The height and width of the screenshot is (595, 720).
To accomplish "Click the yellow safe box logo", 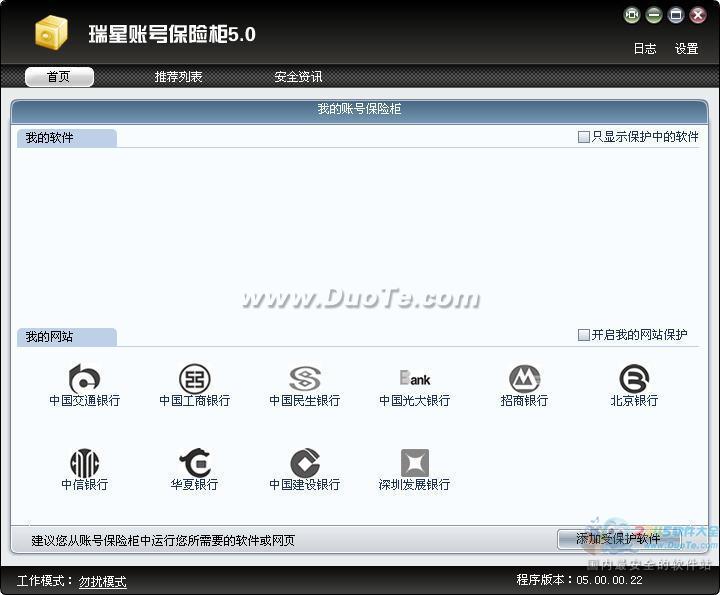I will point(51,32).
